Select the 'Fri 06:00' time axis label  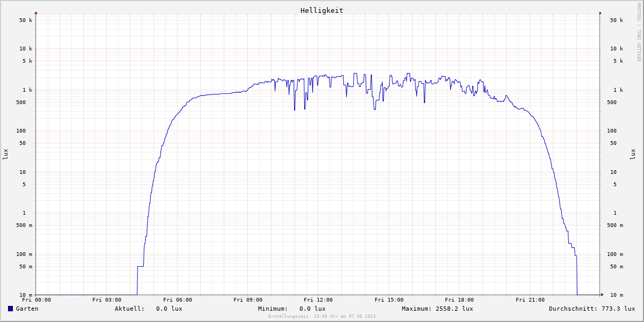[178, 300]
